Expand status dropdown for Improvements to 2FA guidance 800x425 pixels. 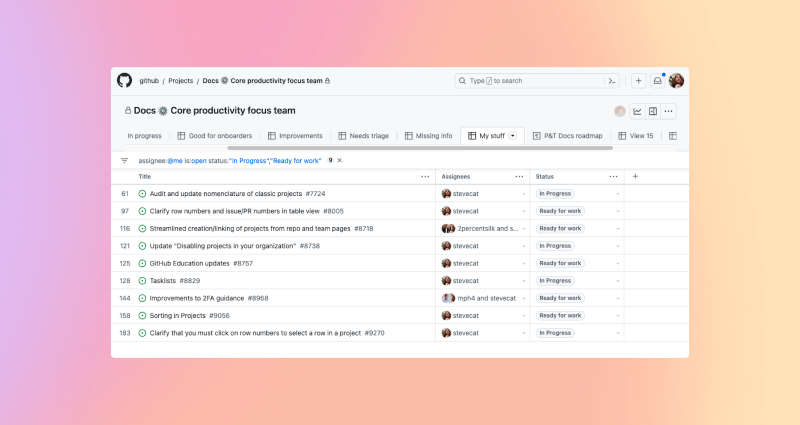618,298
